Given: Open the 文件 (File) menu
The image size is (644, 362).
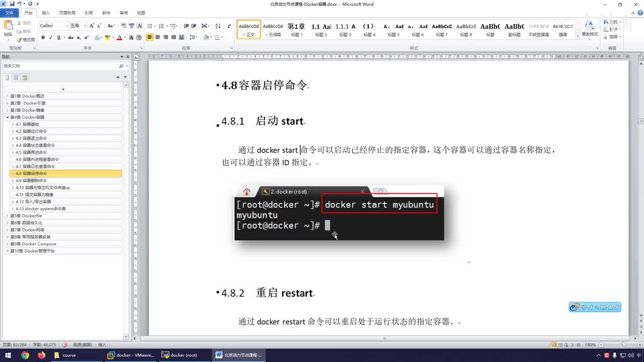Looking at the screenshot, I should tap(9, 13).
